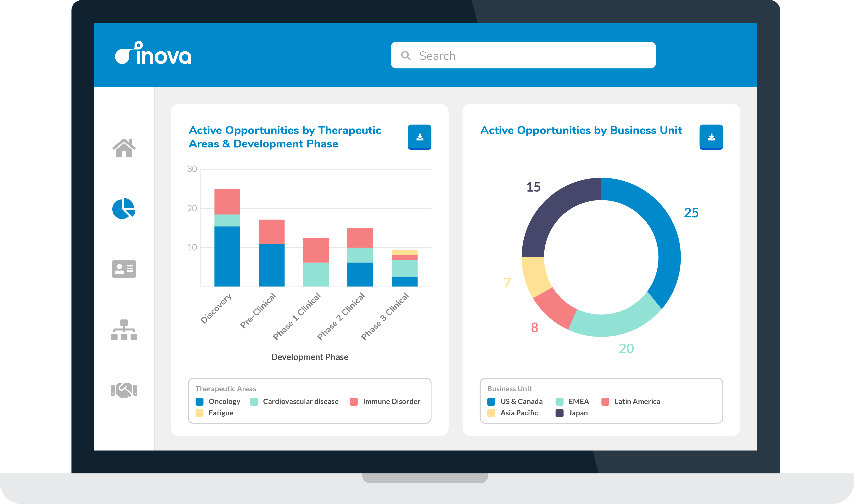The width and height of the screenshot is (854, 504).
Task: Open the contact card icon
Action: point(124,269)
